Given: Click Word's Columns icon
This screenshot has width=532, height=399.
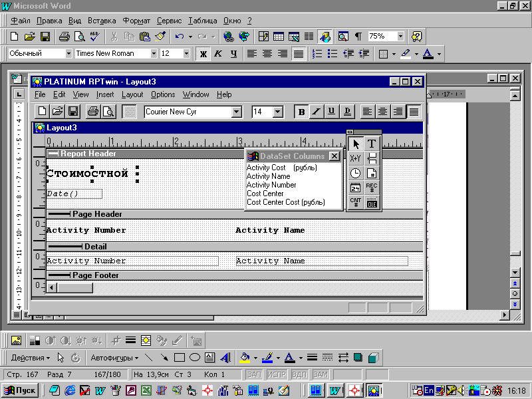Looking at the screenshot, I should (x=309, y=37).
